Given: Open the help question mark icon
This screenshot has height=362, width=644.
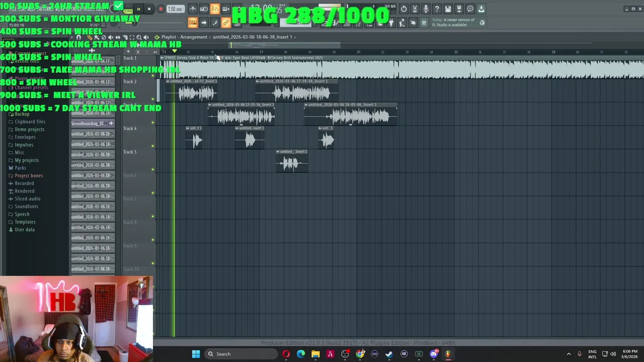Looking at the screenshot, I should pos(437,9).
